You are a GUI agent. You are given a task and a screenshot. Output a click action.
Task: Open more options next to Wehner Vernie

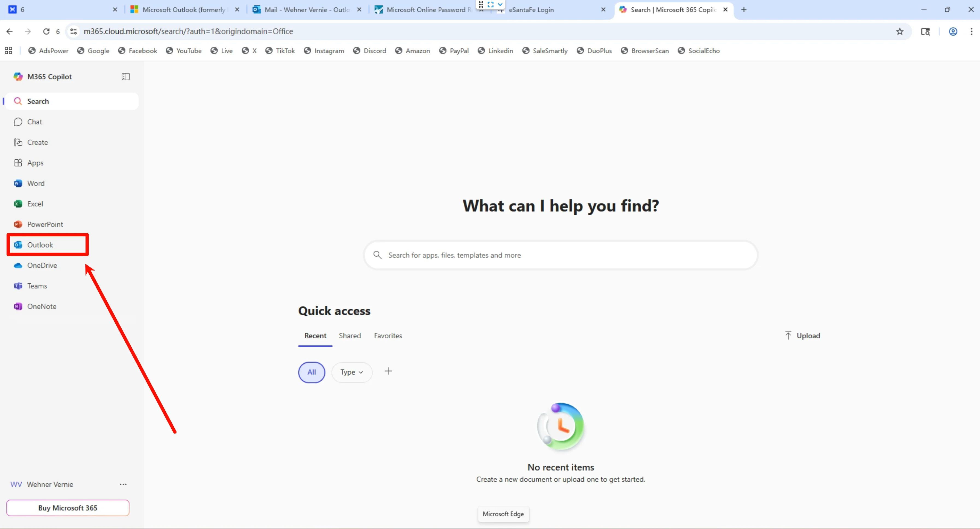pyautogui.click(x=123, y=484)
